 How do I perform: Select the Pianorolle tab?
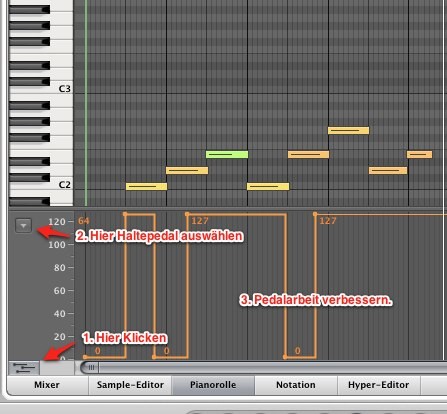click(x=213, y=385)
